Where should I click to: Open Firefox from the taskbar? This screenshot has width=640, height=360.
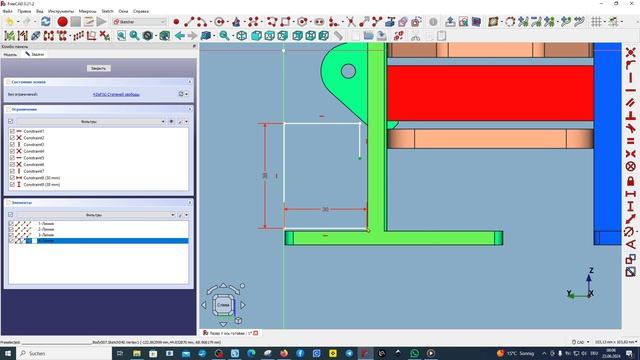(x=284, y=353)
